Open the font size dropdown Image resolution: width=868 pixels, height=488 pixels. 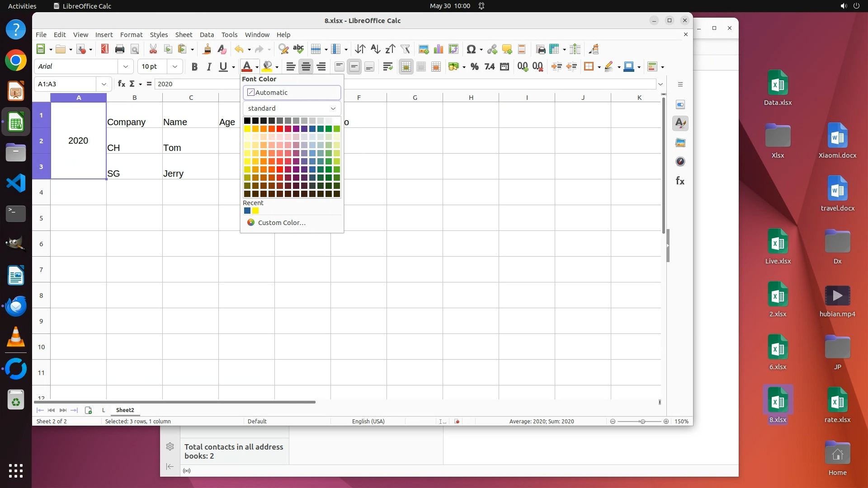pos(175,66)
